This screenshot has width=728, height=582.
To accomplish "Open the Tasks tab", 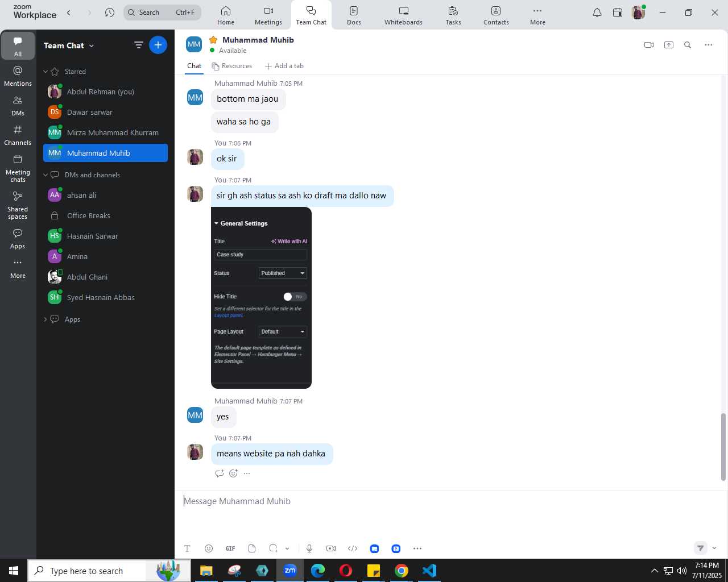I will coord(453,15).
